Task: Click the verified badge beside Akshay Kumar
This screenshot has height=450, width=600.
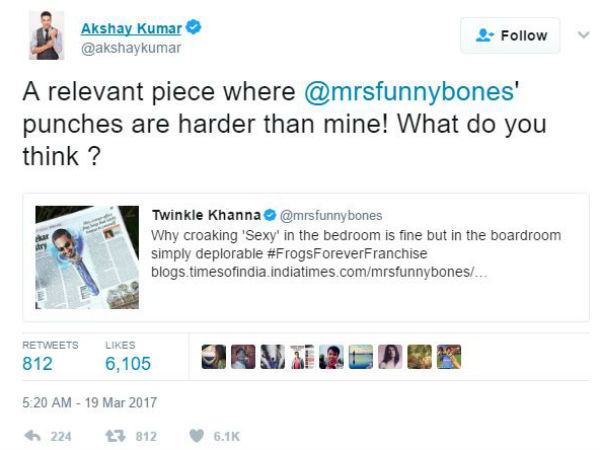Action: tap(196, 28)
